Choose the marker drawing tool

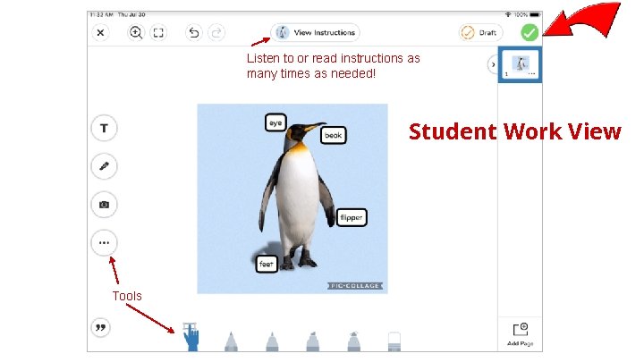tap(313, 341)
